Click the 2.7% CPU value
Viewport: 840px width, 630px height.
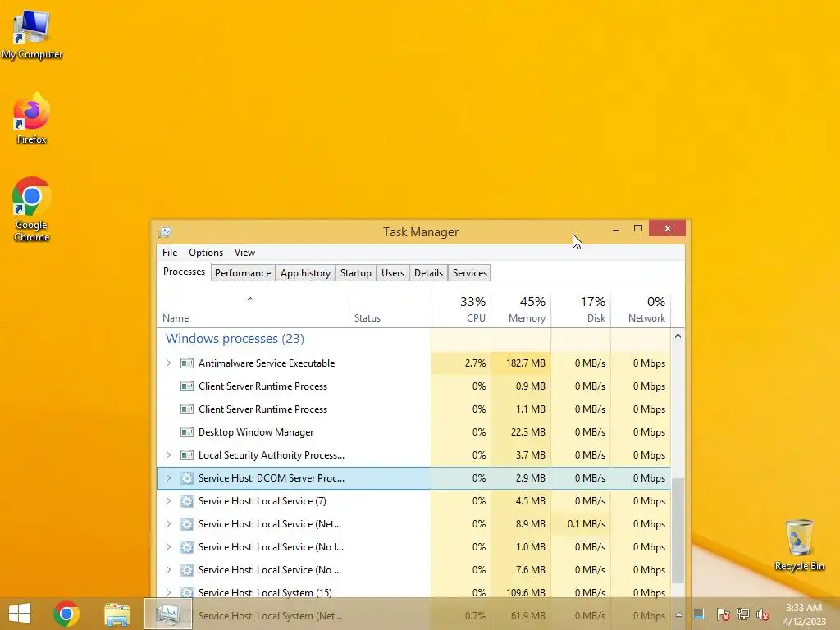pos(475,363)
